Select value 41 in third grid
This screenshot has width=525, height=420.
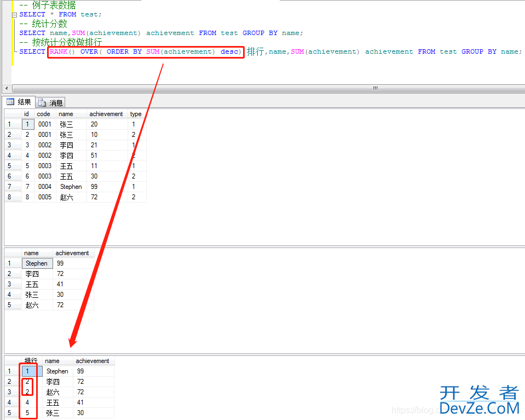[94, 402]
